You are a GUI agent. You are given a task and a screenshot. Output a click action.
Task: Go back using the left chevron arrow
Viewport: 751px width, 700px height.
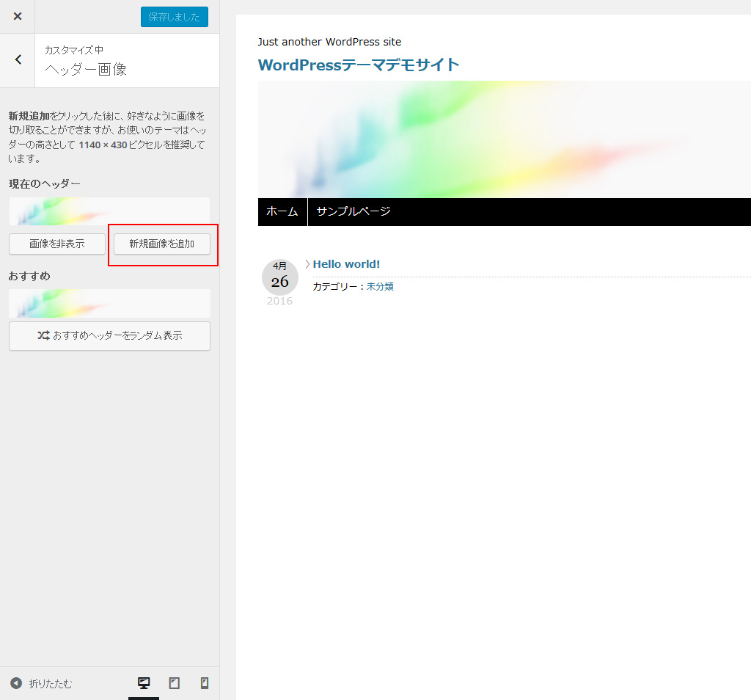tap(18, 60)
